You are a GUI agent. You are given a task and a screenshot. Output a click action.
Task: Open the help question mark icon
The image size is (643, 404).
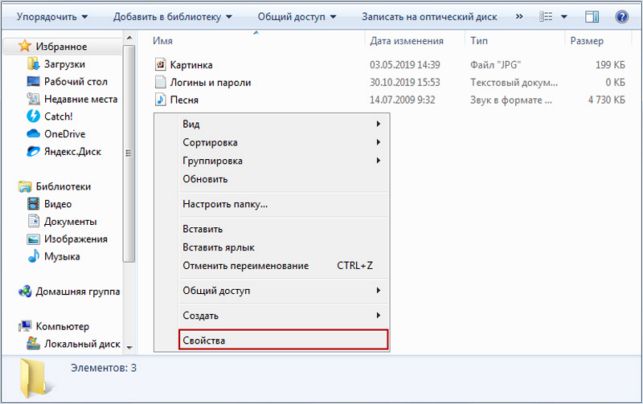click(x=622, y=17)
